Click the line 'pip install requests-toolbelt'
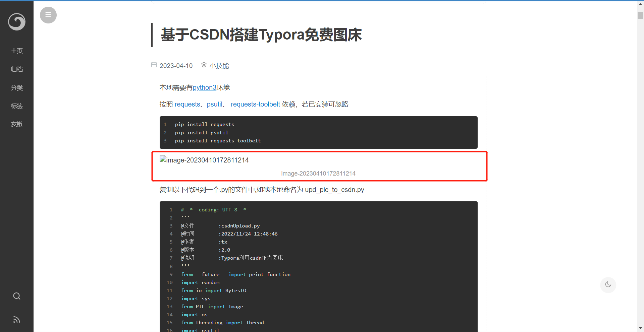The height and width of the screenshot is (332, 644). point(218,141)
